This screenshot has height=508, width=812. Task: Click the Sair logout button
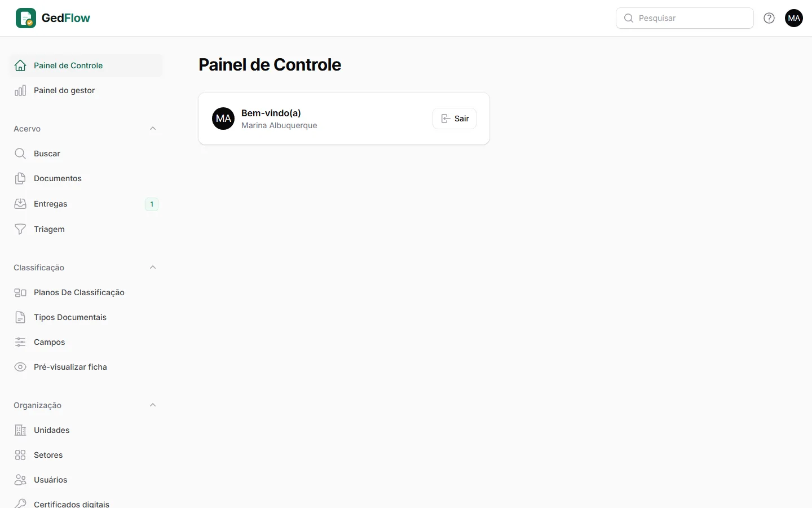(x=454, y=119)
